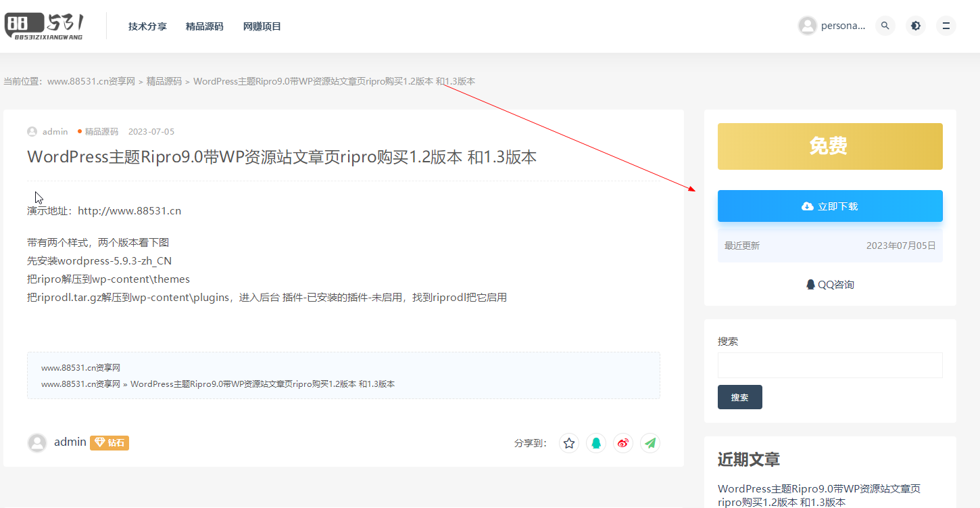Click the 88531 site logo
The width and height of the screenshot is (980, 508).
pyautogui.click(x=45, y=26)
